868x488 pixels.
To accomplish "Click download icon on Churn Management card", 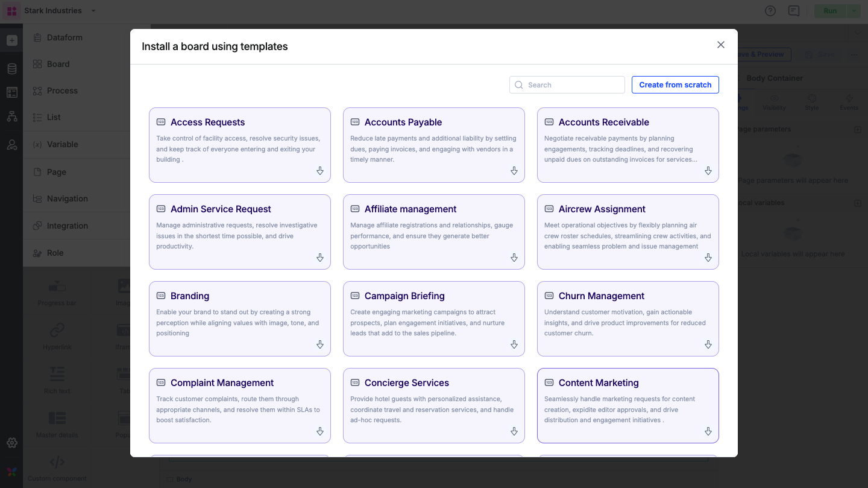I will coord(708,345).
